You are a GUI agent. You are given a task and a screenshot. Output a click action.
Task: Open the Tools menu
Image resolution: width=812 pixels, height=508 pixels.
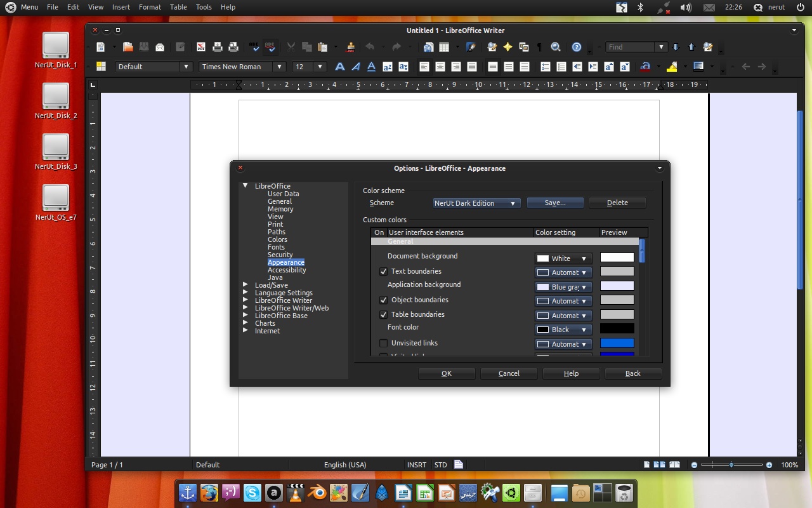point(204,7)
